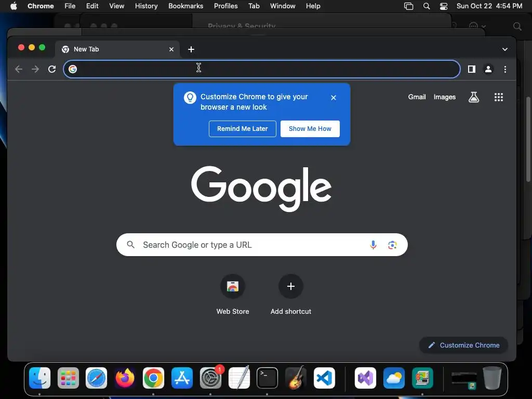Image resolution: width=532 pixels, height=399 pixels.
Task: Open Terminal from the Dock
Action: pyautogui.click(x=268, y=378)
